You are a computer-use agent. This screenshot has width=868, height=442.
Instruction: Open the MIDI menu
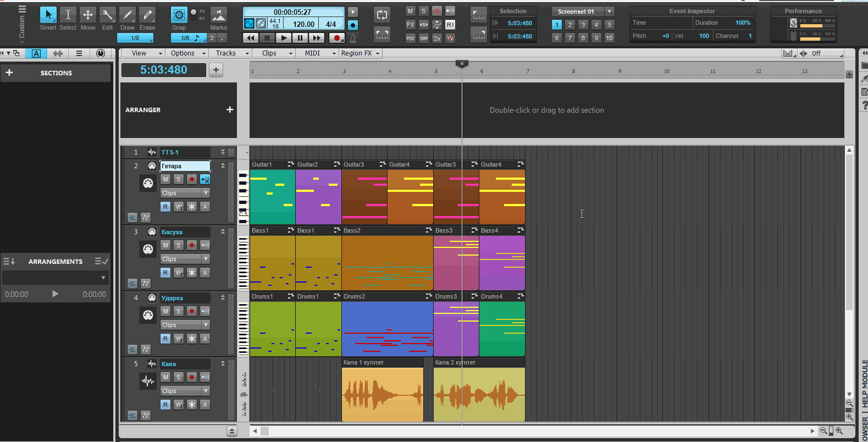(x=317, y=53)
